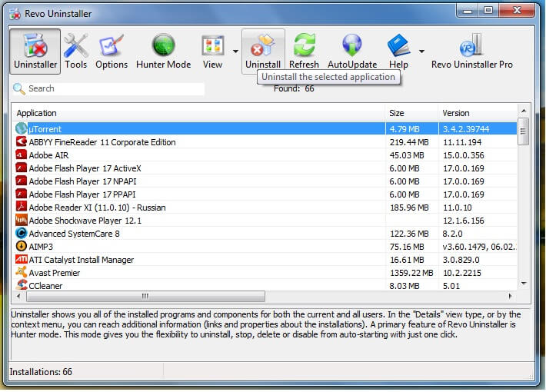
Task: Click 'ATI Catalyst Install Manager' text
Action: pyautogui.click(x=82, y=260)
